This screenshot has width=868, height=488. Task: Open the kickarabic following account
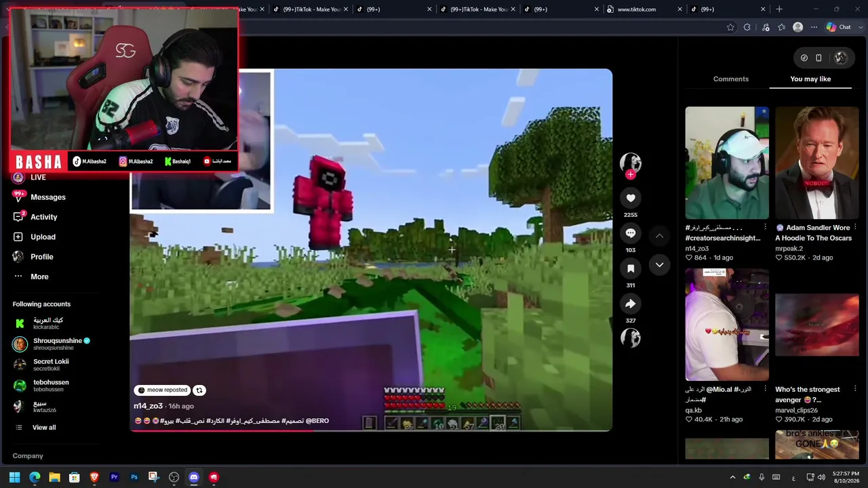(39, 323)
